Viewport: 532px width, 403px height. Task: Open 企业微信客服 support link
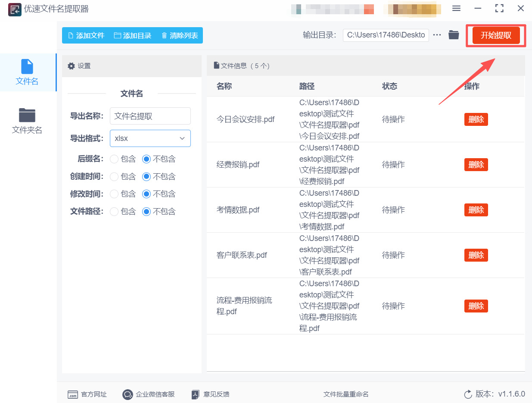click(x=149, y=394)
